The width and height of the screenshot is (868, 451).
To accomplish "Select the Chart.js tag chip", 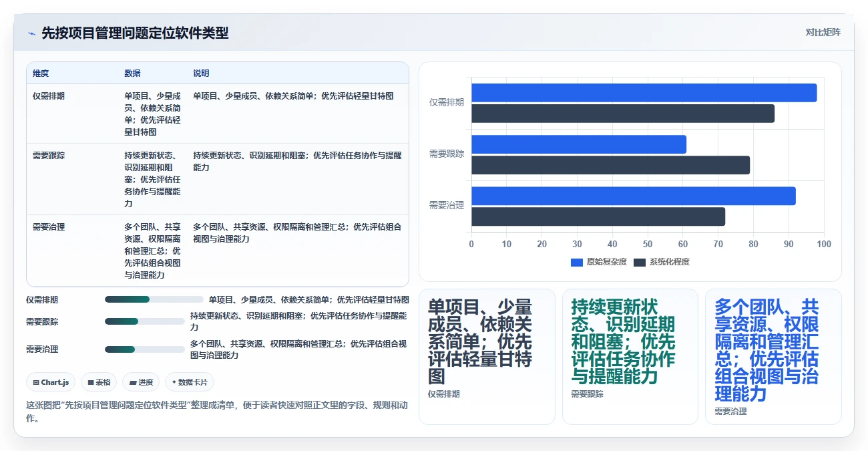I will tap(51, 382).
